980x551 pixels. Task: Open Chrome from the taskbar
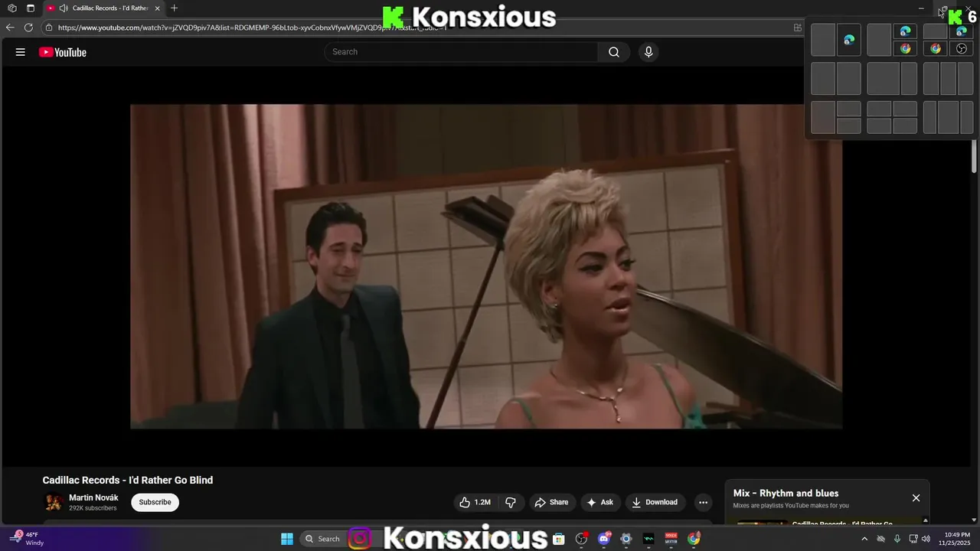(694, 539)
